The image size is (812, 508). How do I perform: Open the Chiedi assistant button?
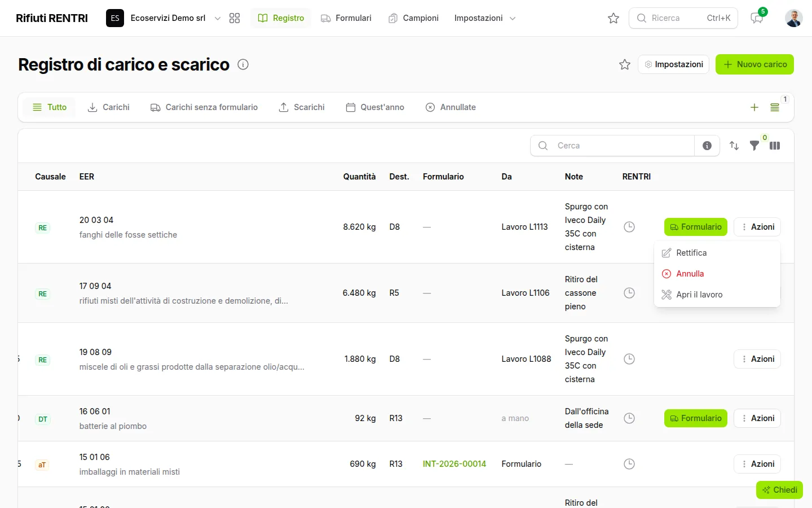(779, 490)
